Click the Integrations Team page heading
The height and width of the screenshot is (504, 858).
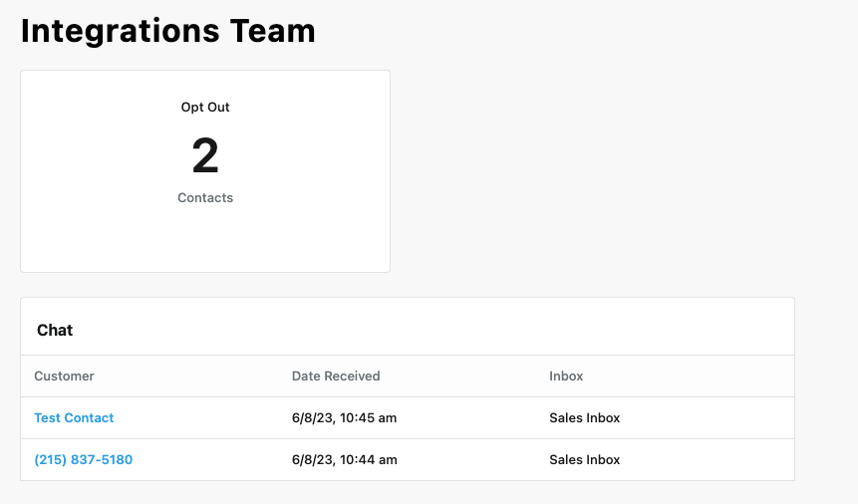tap(167, 31)
